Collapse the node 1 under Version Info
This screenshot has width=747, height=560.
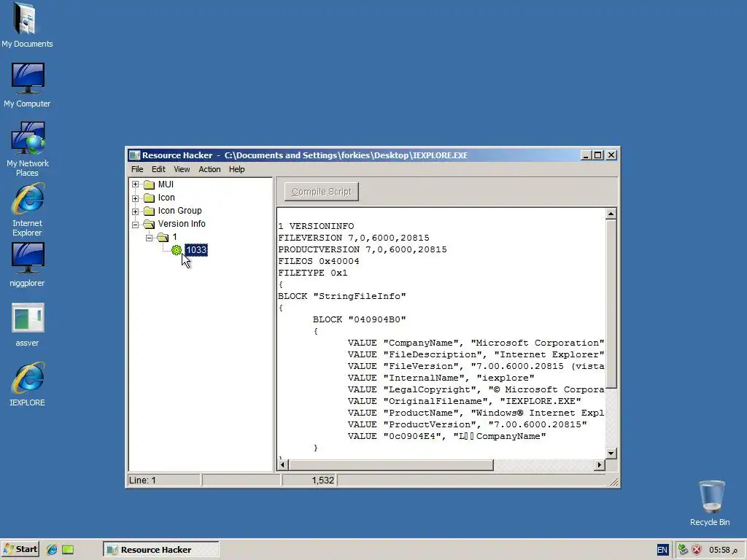point(149,237)
